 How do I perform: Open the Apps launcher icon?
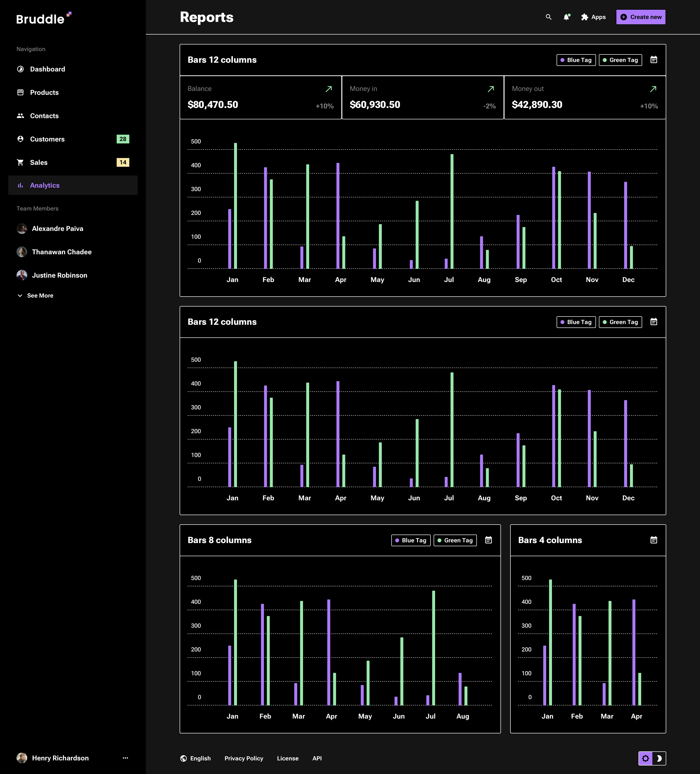point(585,17)
